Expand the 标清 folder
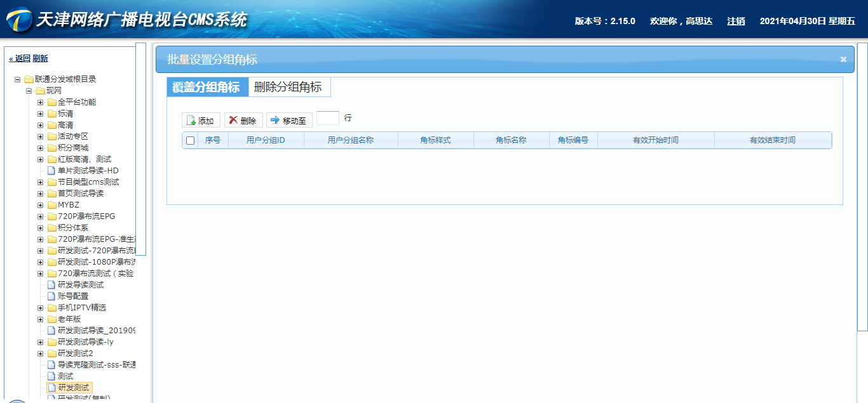868x403 pixels. tap(41, 114)
